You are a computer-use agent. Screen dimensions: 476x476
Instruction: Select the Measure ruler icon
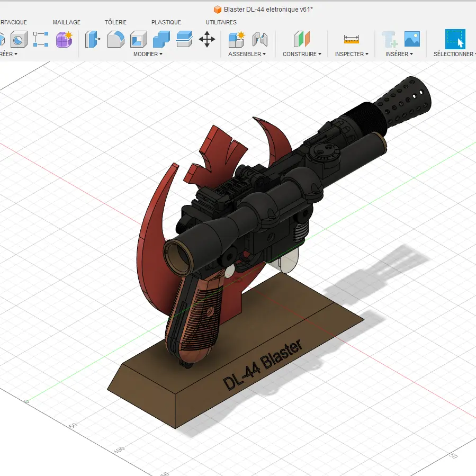351,39
